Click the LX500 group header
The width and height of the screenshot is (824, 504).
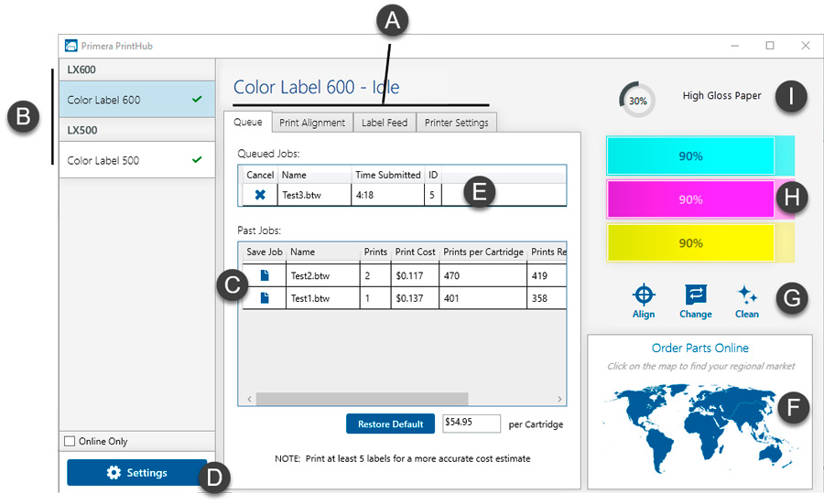pyautogui.click(x=137, y=130)
